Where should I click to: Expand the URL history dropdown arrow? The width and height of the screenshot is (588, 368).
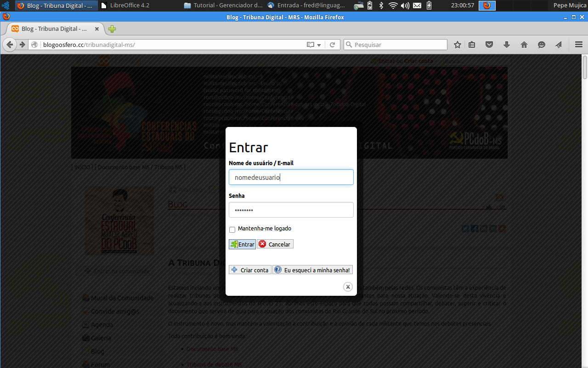pyautogui.click(x=319, y=45)
